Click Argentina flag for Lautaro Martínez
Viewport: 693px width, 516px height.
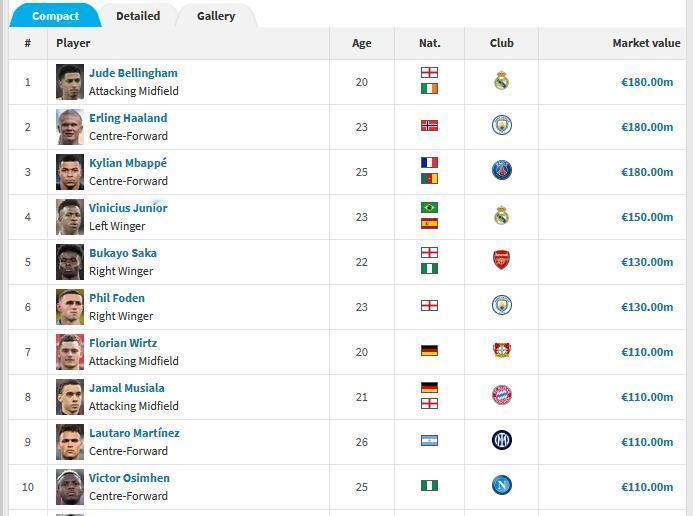click(x=429, y=440)
